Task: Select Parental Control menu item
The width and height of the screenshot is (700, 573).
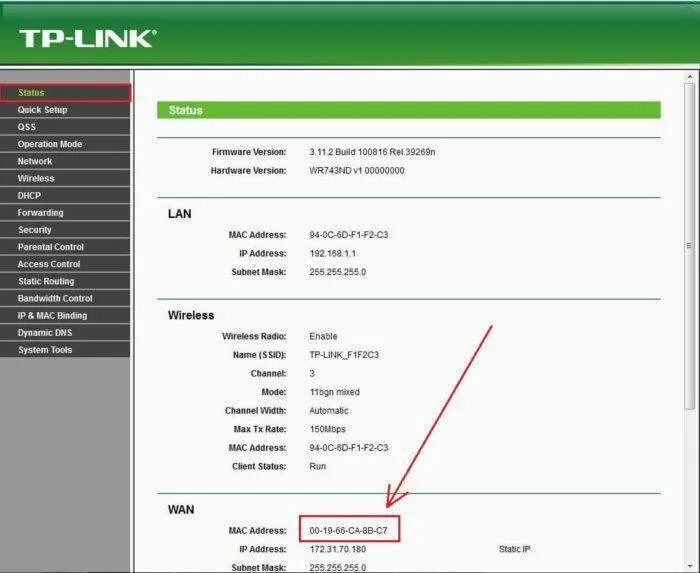Action: [x=65, y=247]
